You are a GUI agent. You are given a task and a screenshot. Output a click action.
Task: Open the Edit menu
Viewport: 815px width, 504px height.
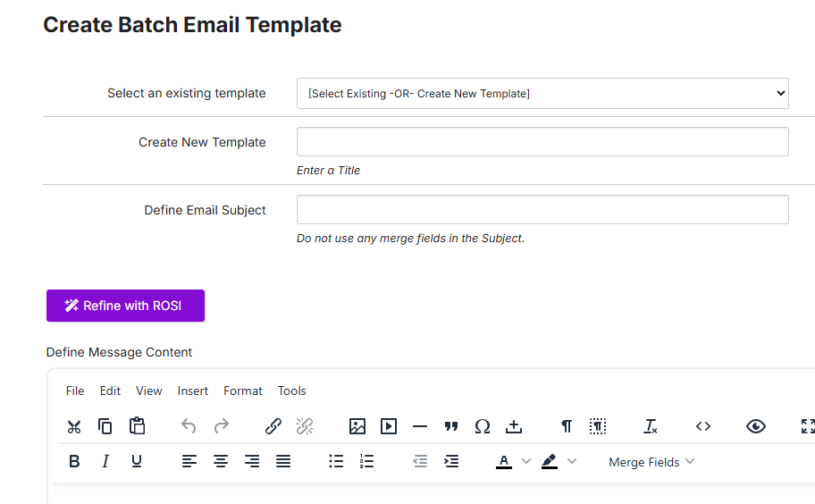[x=110, y=391]
